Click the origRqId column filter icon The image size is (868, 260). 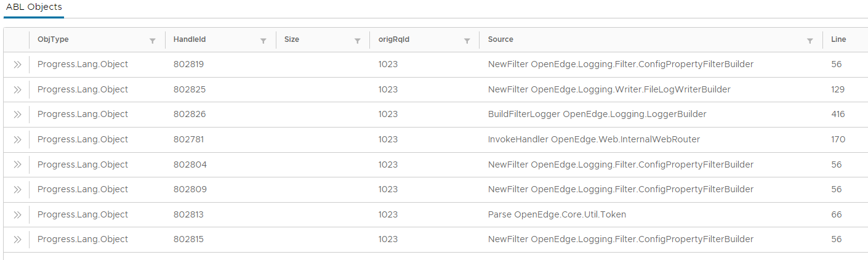click(467, 41)
